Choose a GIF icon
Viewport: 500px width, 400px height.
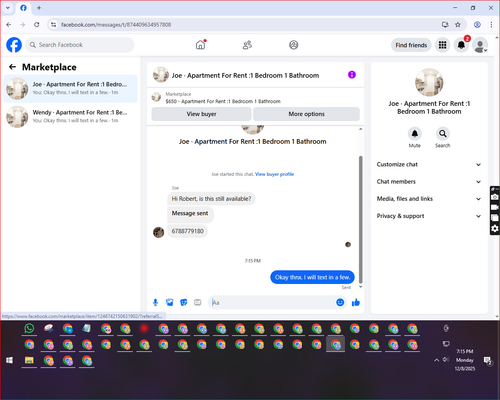point(198,302)
